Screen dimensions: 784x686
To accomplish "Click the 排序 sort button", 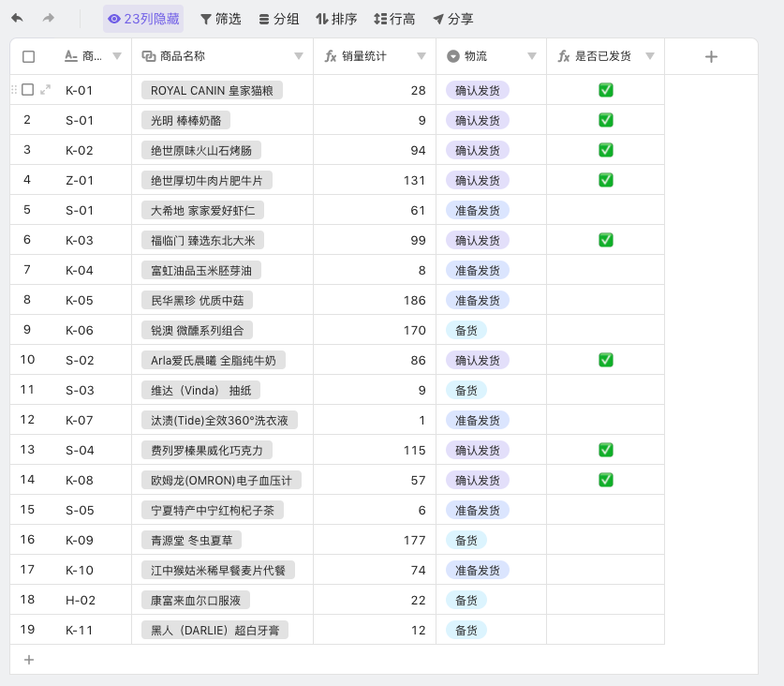I will (336, 19).
